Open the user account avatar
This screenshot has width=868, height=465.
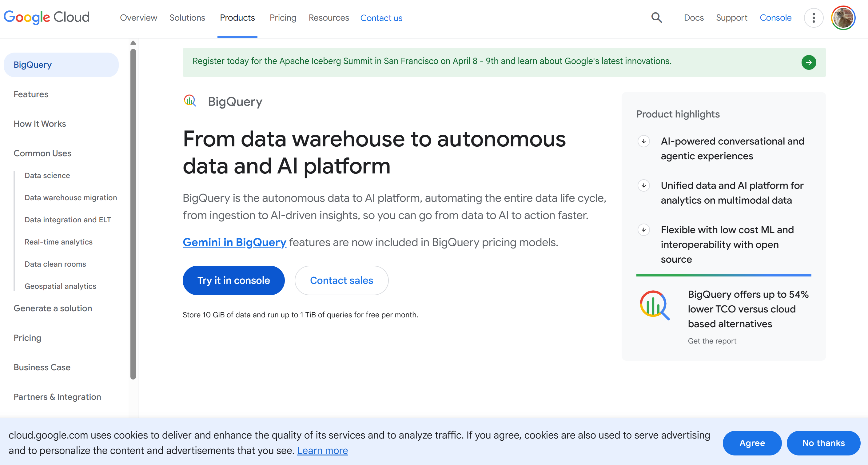(x=843, y=18)
